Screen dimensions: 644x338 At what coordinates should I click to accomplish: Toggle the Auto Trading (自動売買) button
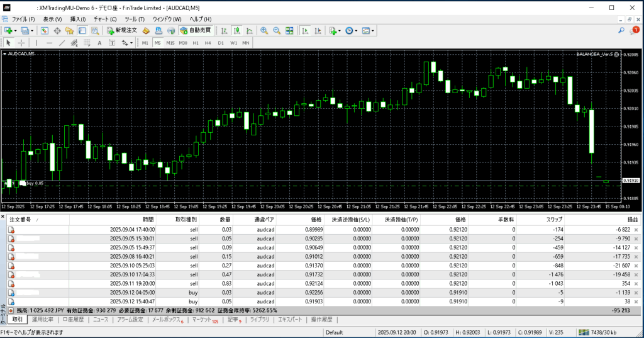(x=196, y=30)
